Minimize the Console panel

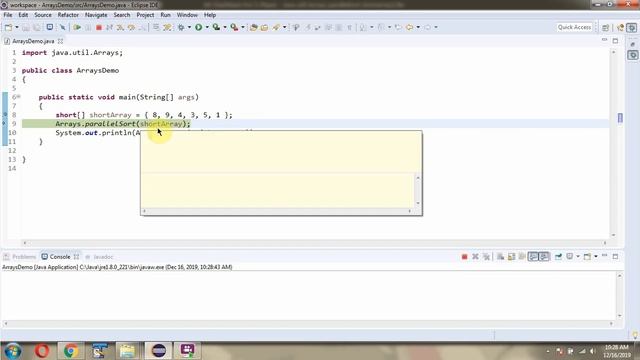point(604,256)
